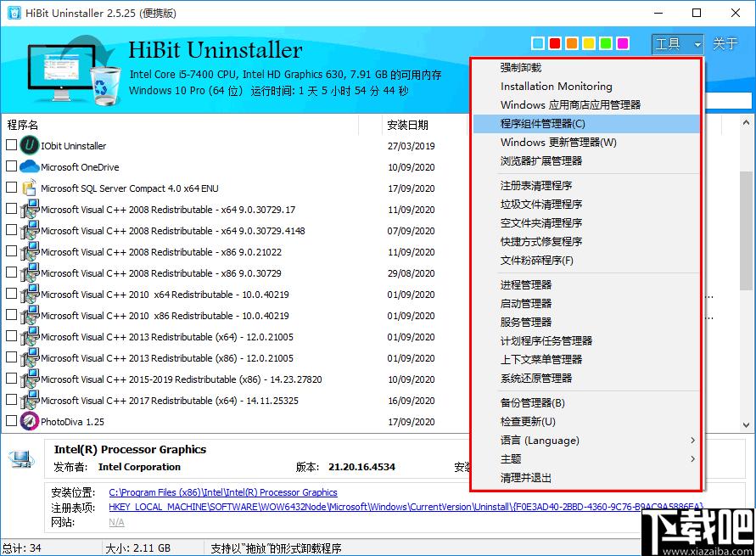
Task: Sort by the 安装日期 column header
Action: pos(407,126)
